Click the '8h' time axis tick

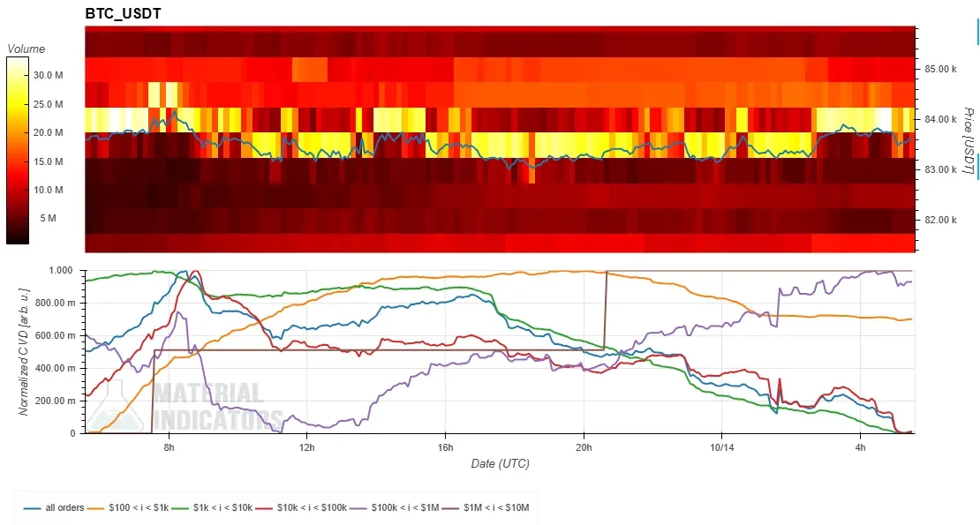point(169,447)
